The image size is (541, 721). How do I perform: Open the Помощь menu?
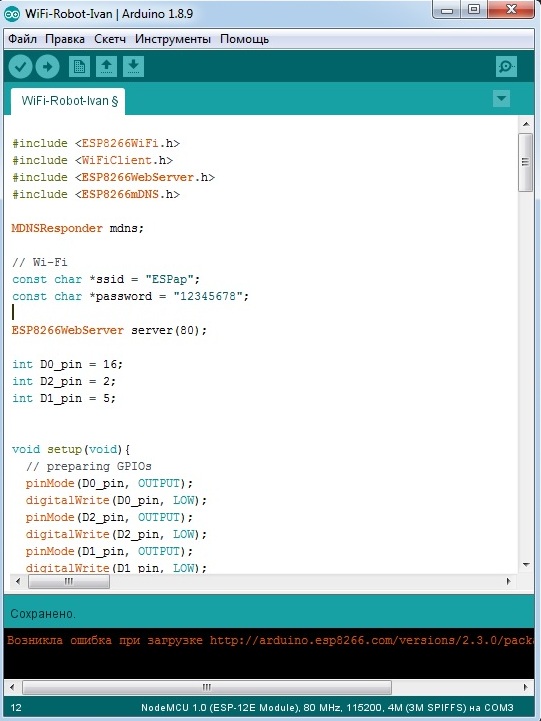click(244, 39)
